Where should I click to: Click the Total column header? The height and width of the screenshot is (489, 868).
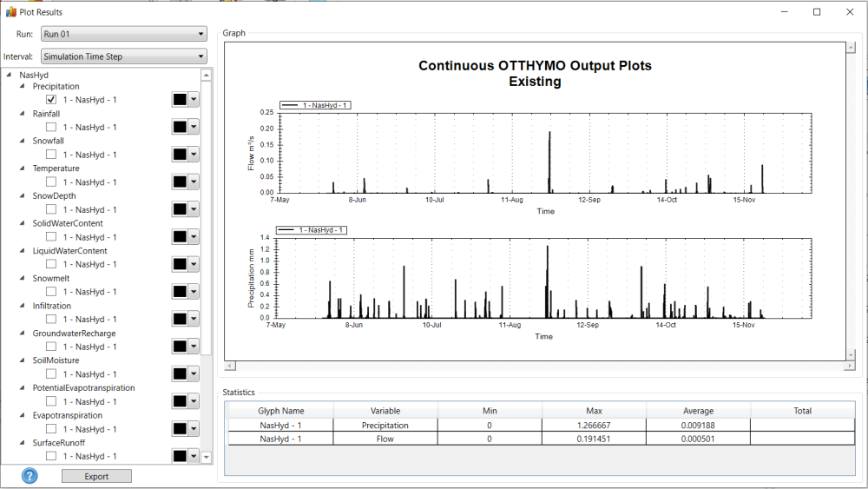[x=802, y=410]
